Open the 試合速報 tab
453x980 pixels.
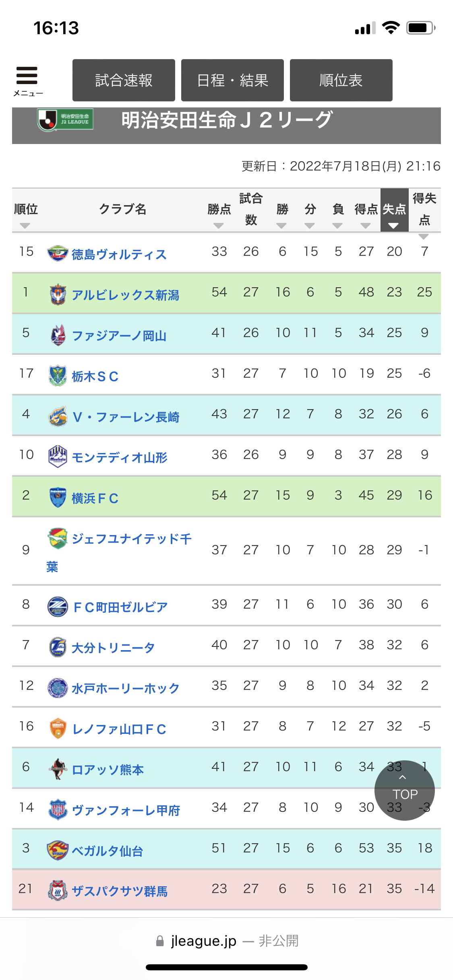tap(124, 80)
